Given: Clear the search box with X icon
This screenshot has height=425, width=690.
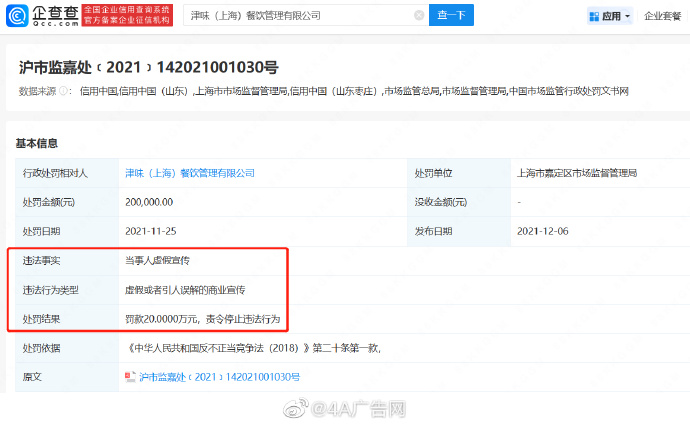Looking at the screenshot, I should tap(419, 15).
